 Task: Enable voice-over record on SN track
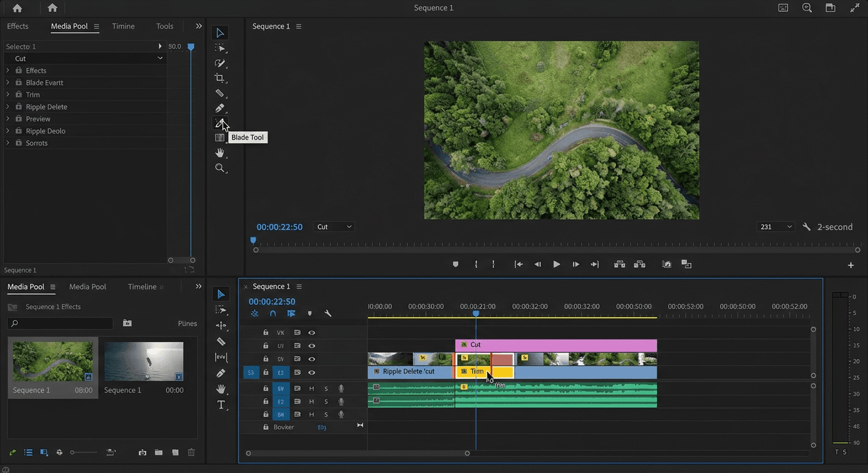[x=341, y=389]
